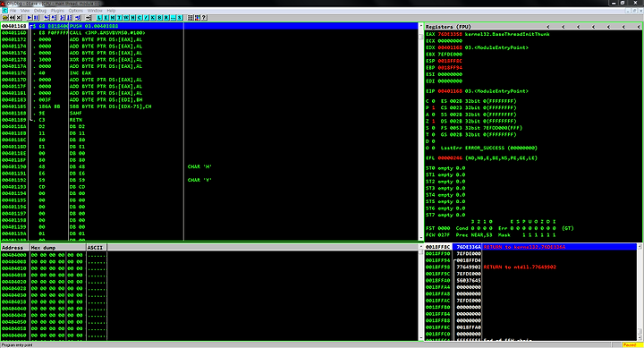Click the Registers (FPU) header bar
This screenshot has width=644, height=348.
(x=533, y=26)
